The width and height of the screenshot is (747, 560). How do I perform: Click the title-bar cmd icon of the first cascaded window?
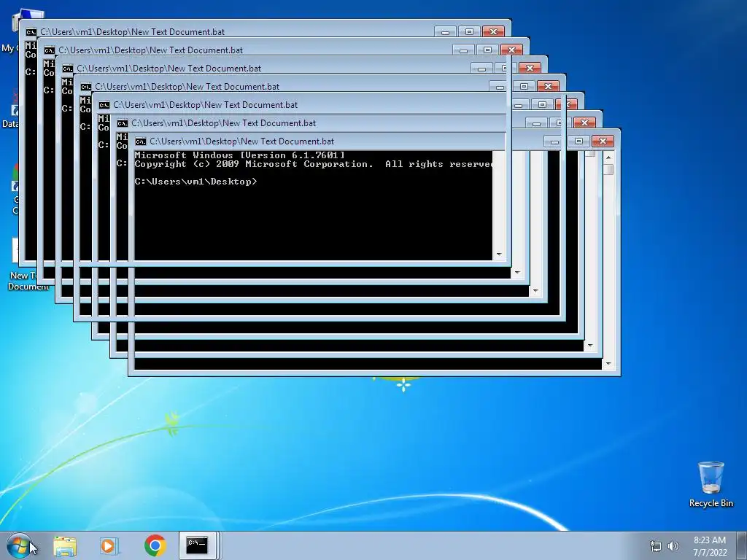click(31, 32)
